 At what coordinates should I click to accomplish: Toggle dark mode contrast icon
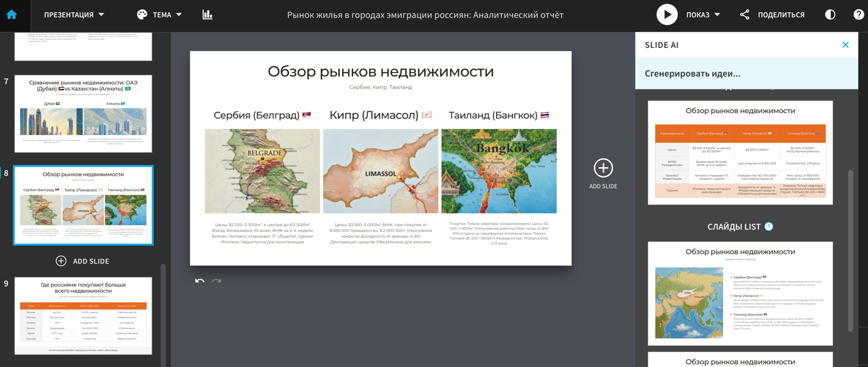pos(830,15)
